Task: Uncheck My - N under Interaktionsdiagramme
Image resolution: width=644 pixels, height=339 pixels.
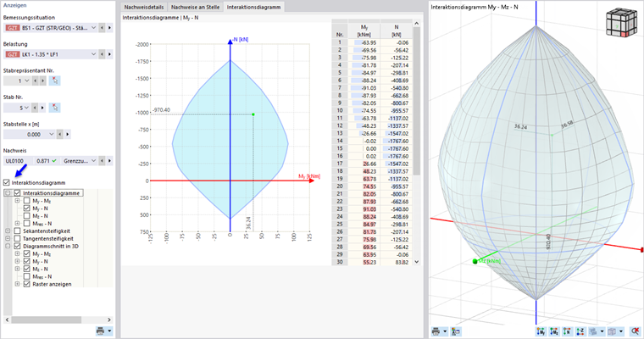Action: (x=27, y=208)
